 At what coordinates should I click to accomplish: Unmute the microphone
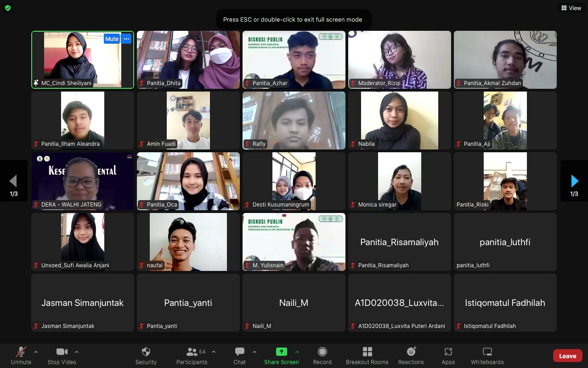click(x=21, y=352)
